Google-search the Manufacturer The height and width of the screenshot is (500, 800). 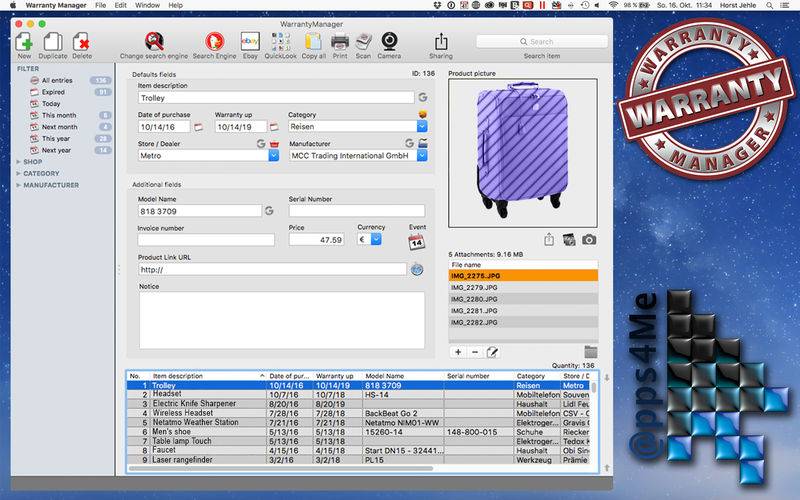point(409,143)
